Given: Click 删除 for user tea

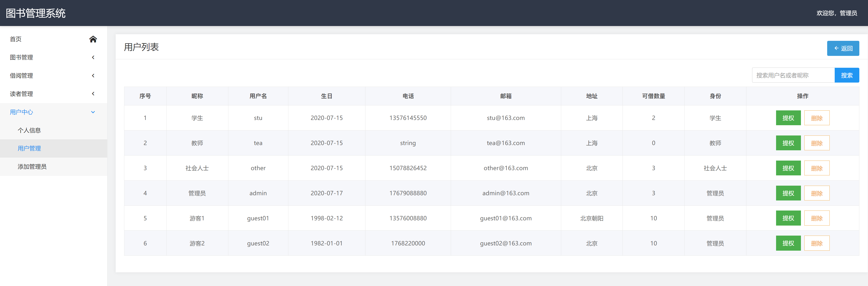Looking at the screenshot, I should click(817, 143).
